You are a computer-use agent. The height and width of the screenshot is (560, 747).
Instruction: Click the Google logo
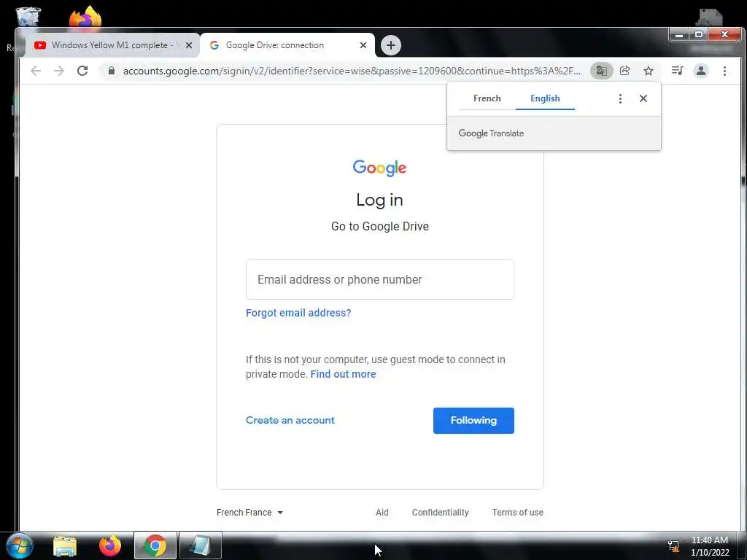379,168
